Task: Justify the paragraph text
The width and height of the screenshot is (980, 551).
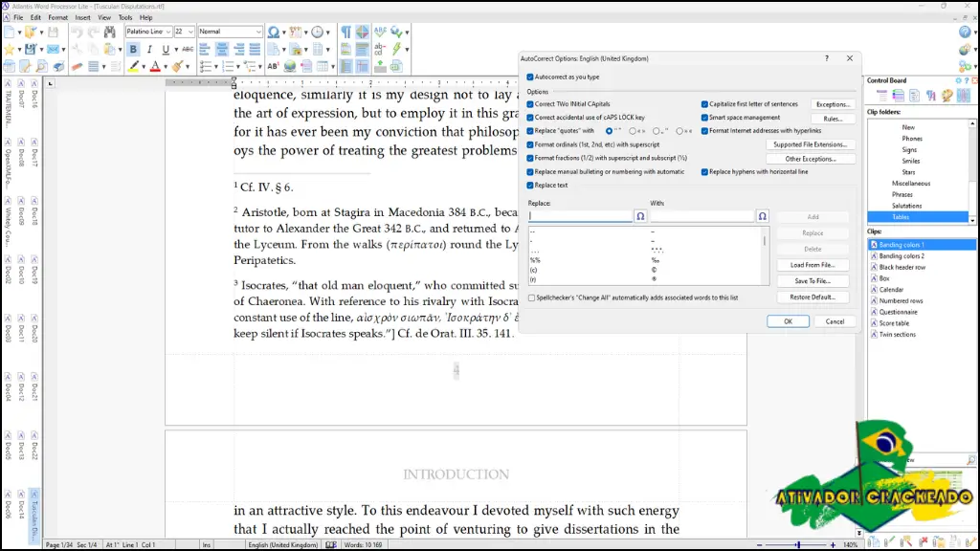Action: (x=255, y=49)
